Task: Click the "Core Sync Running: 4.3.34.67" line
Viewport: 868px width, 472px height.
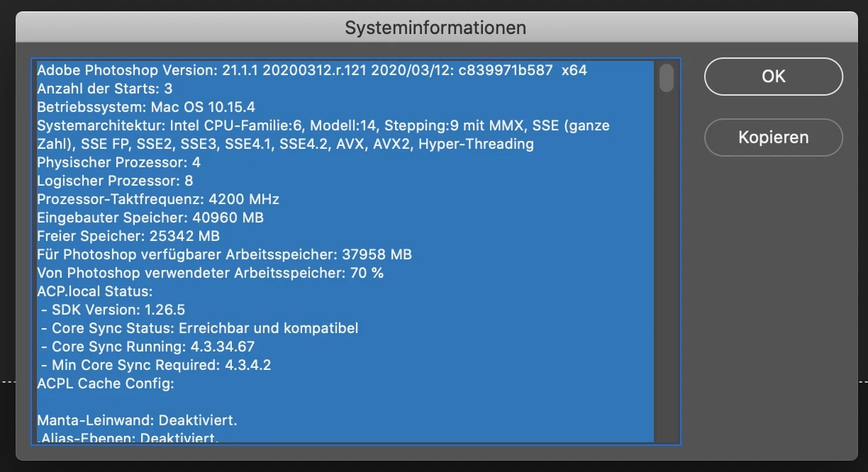Action: click(148, 347)
